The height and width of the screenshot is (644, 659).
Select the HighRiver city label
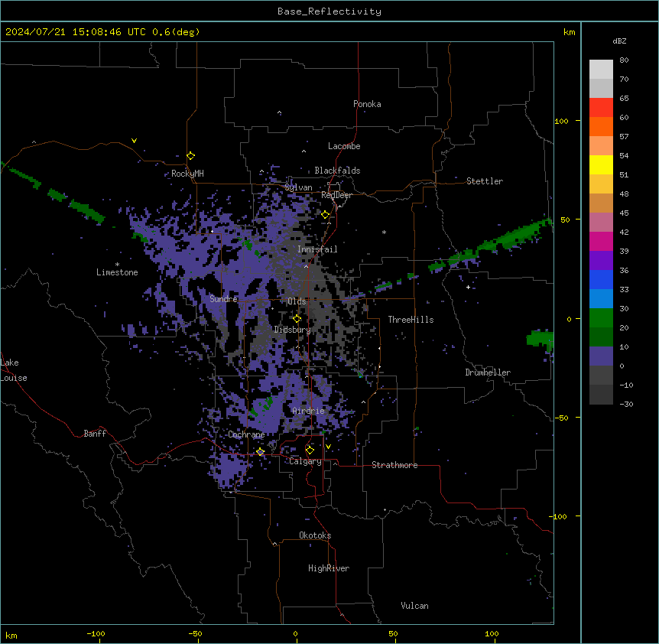[329, 568]
